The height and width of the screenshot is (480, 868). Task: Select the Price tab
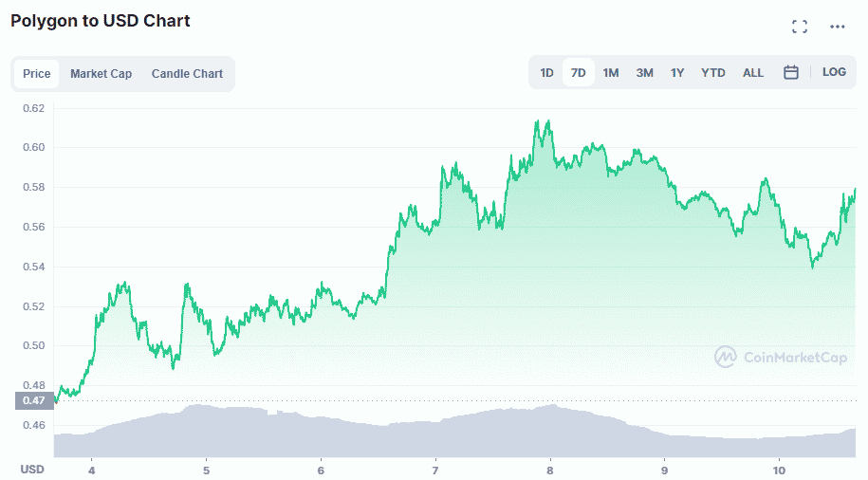tap(37, 74)
